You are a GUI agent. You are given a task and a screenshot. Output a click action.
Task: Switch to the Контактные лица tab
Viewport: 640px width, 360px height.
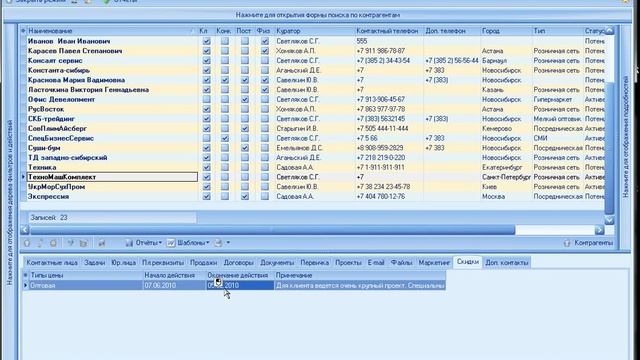pos(52,263)
